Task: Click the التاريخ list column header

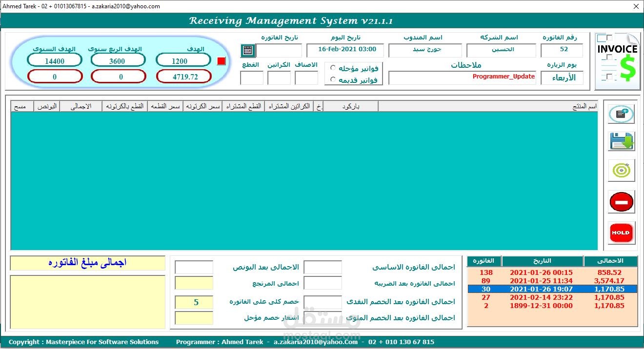Action: tap(543, 261)
